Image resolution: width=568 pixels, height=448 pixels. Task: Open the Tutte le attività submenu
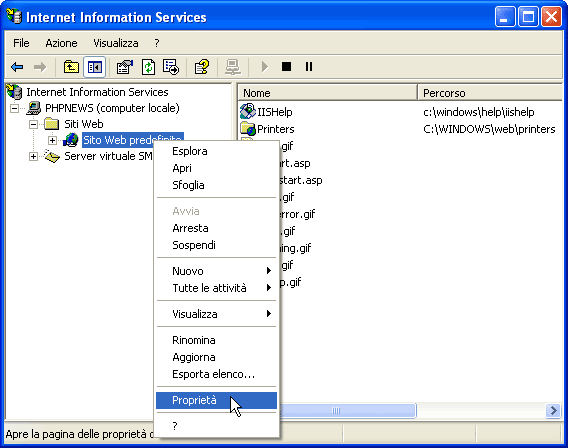(217, 288)
